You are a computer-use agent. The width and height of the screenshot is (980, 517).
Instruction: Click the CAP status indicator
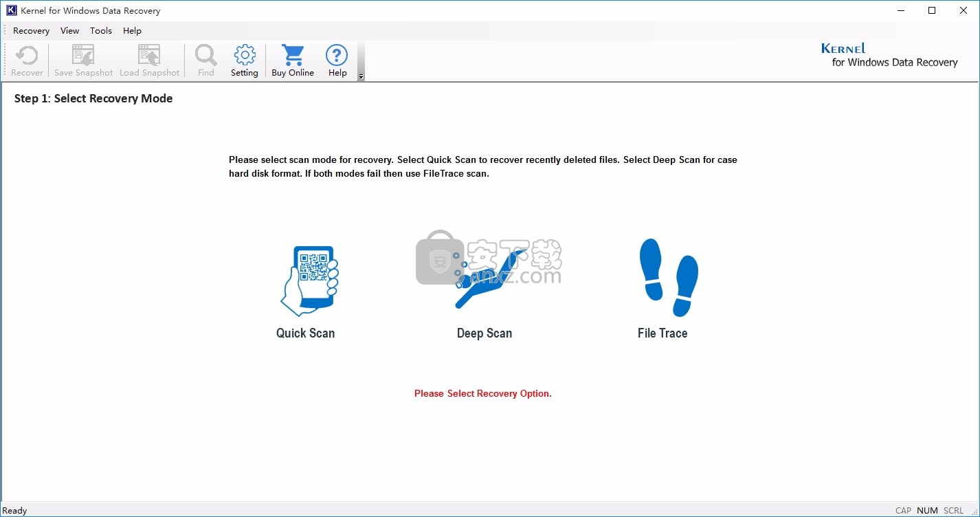coord(903,511)
